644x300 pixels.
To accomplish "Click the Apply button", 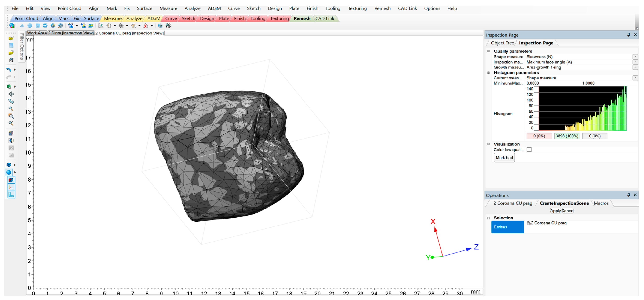I will pyautogui.click(x=555, y=211).
